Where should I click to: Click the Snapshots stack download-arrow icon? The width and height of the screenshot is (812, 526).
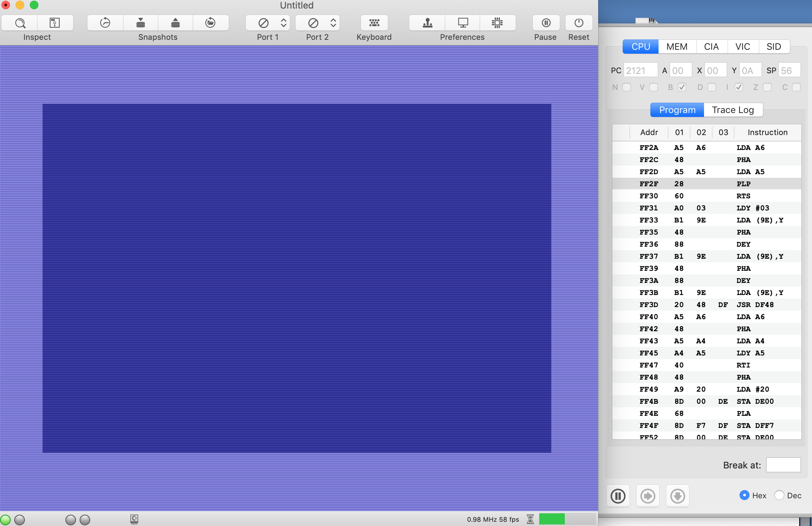pos(141,23)
